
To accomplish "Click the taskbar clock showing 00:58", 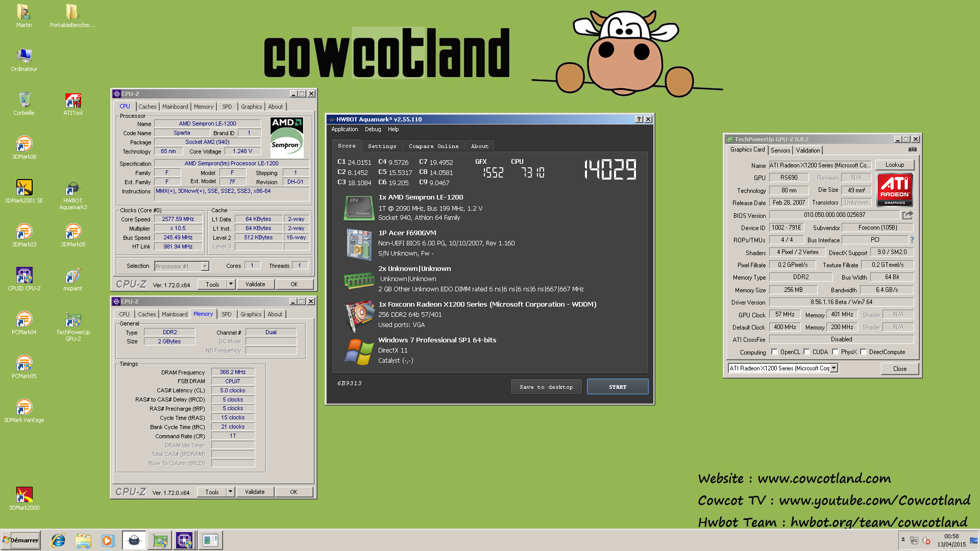I will (951, 540).
